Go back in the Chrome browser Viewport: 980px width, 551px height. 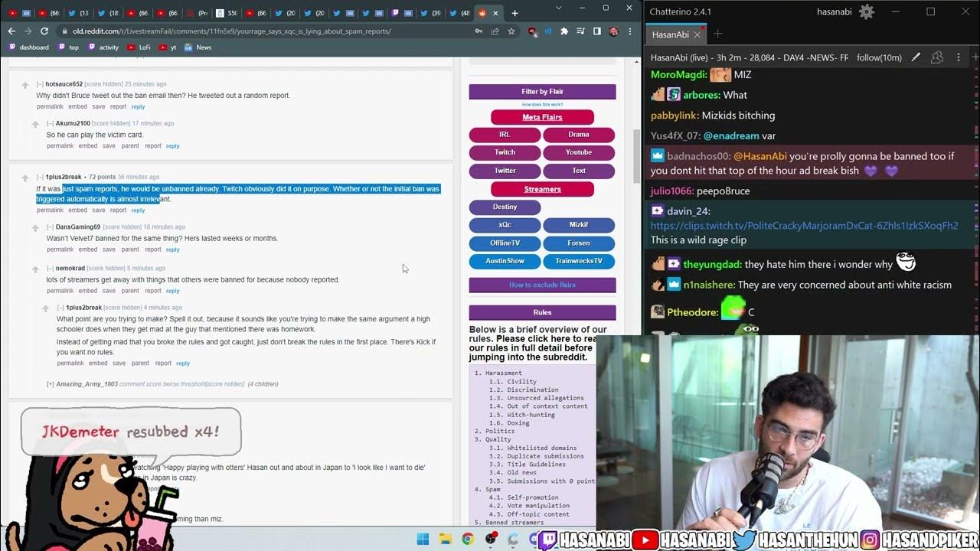click(11, 31)
